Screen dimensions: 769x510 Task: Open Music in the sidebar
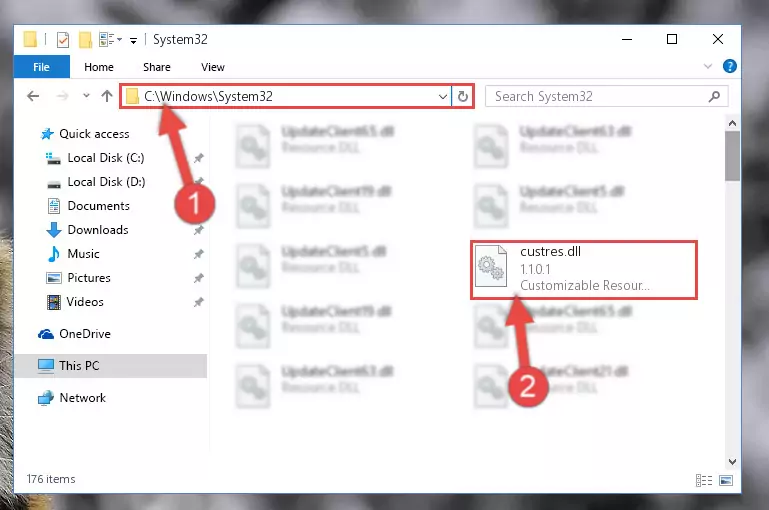(83, 254)
